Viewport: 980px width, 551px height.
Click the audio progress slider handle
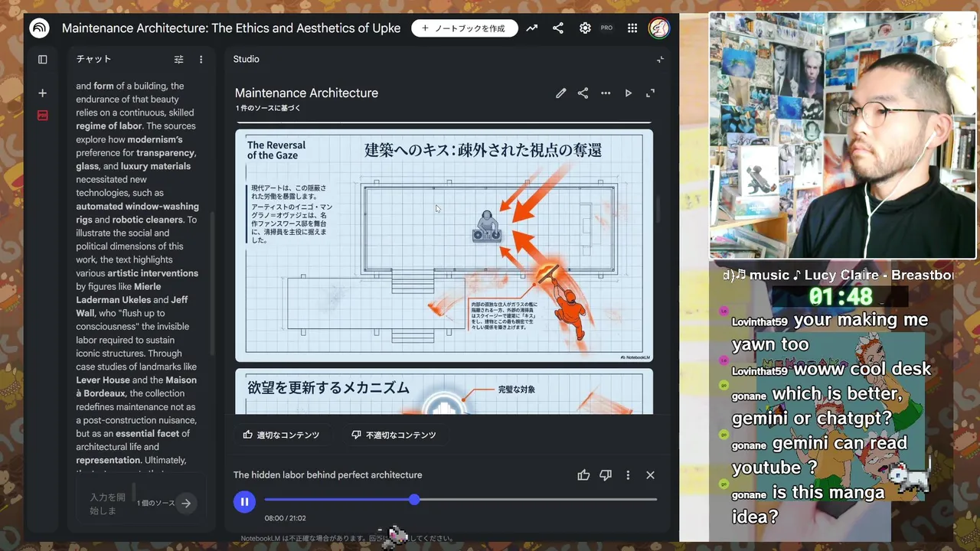pos(414,500)
